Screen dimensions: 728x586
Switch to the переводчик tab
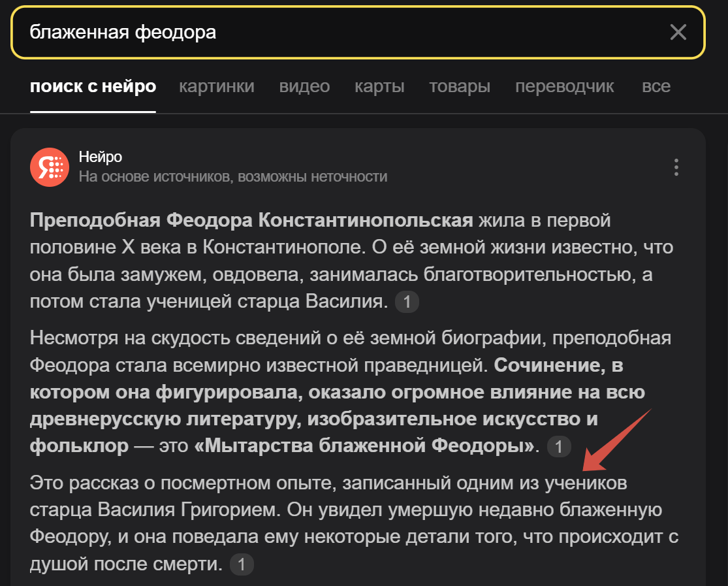[x=563, y=86]
